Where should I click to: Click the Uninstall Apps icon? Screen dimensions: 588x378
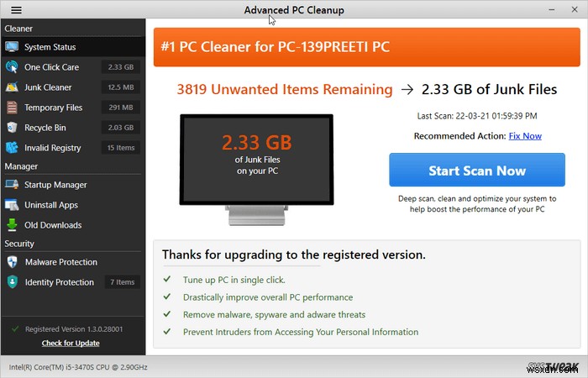tap(12, 205)
